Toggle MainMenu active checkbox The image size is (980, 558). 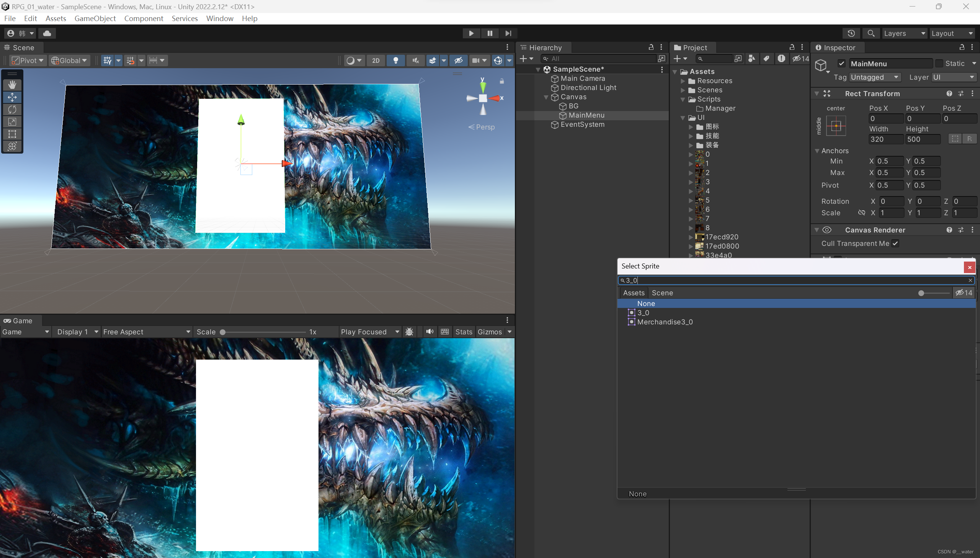pyautogui.click(x=841, y=64)
